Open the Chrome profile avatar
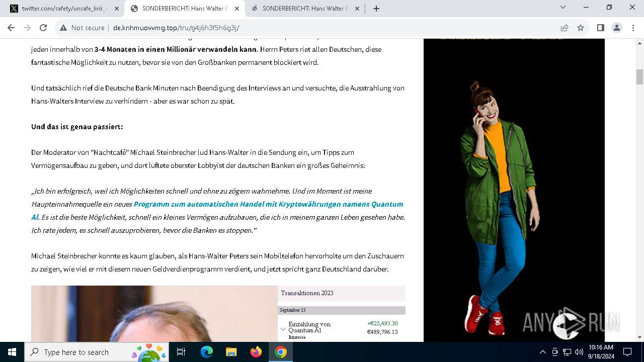644x362 pixels. point(617,28)
